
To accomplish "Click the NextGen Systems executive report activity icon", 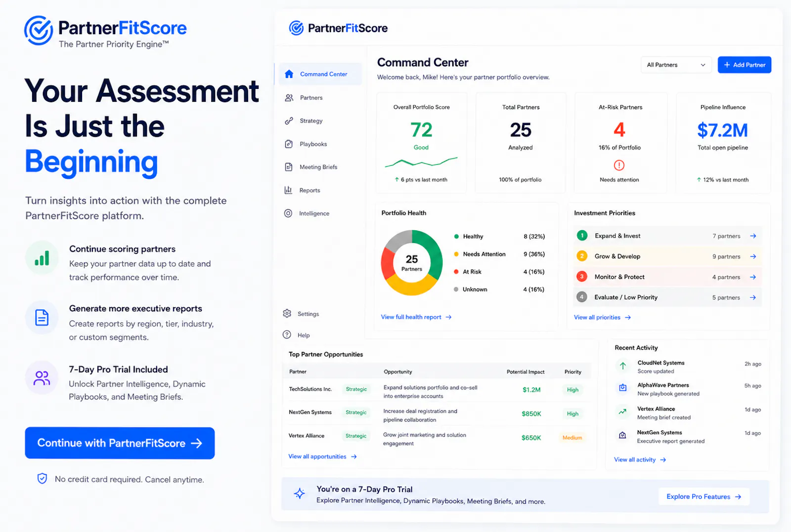I will 622,435.
